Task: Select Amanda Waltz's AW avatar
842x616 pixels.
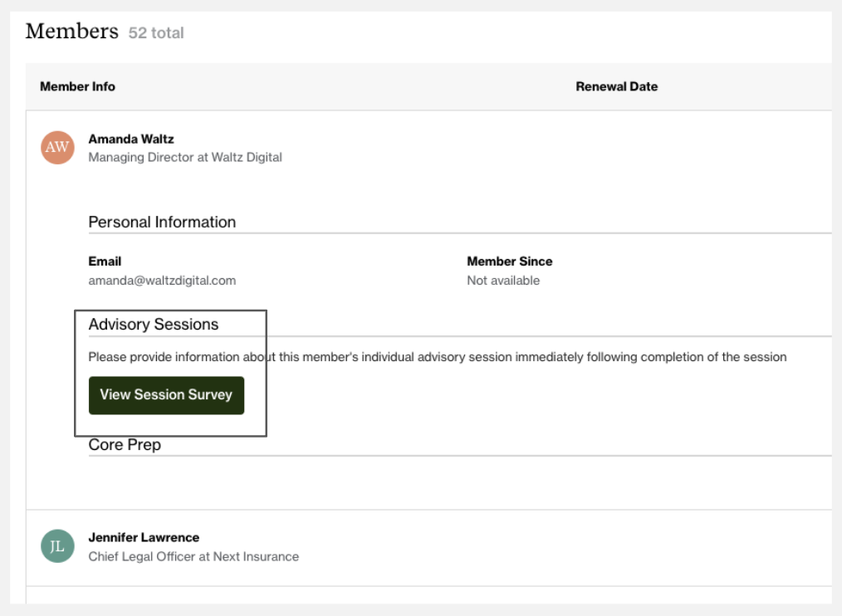Action: pos(57,148)
